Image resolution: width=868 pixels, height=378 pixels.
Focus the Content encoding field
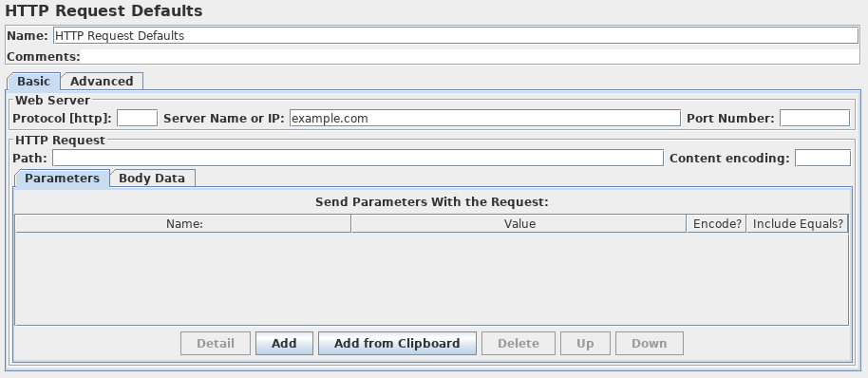(x=822, y=158)
